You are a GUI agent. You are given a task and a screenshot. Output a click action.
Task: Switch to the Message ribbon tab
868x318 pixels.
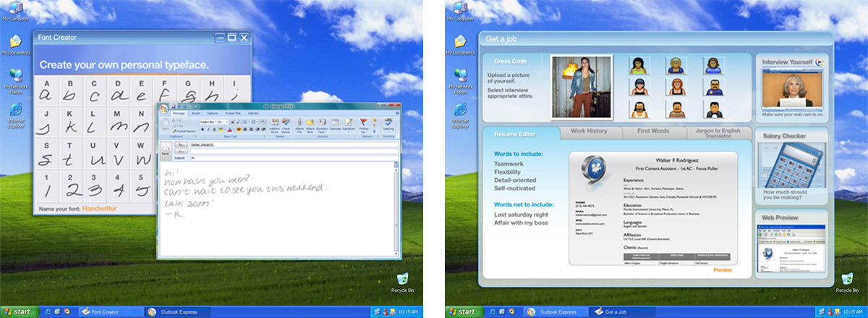pyautogui.click(x=179, y=114)
